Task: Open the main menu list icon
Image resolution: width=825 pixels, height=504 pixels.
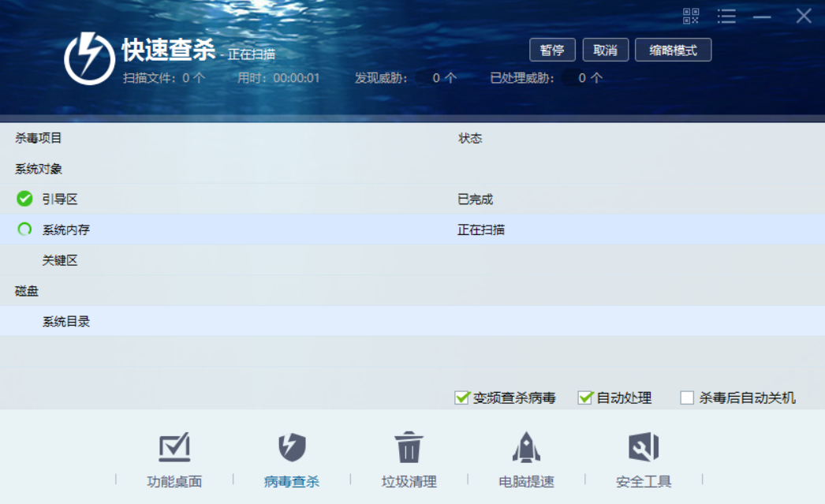Action: (x=727, y=16)
